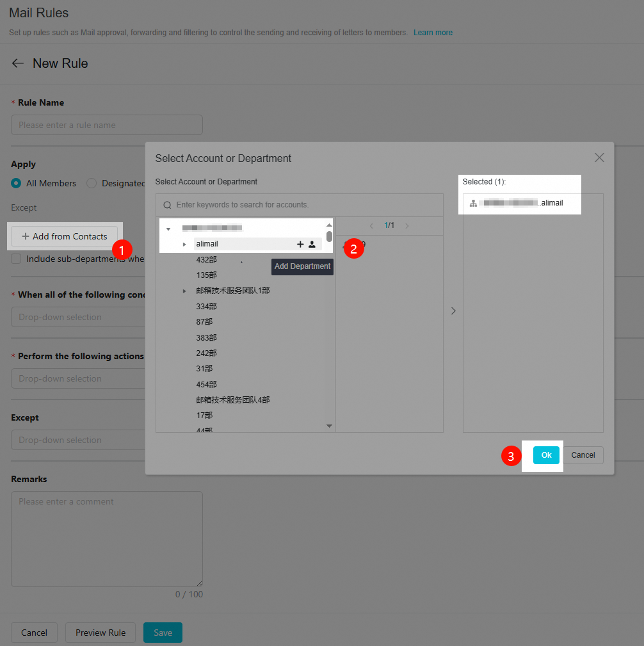Screen dimensions: 644x646
Task: Click the Save button
Action: pos(163,633)
